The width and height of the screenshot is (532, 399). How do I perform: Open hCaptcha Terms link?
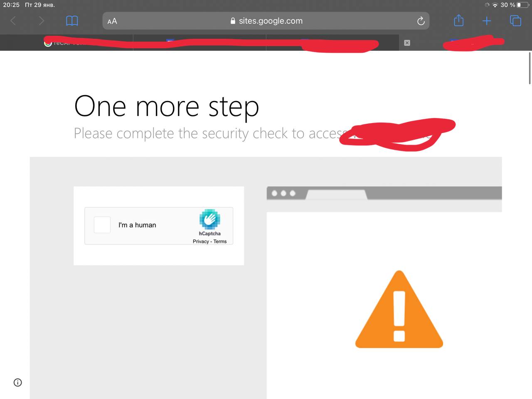coord(220,241)
